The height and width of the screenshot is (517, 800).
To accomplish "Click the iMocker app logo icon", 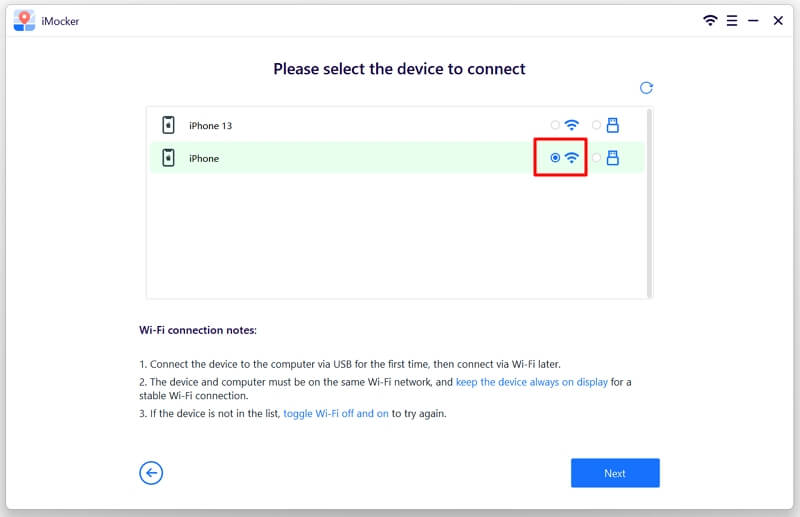I will tap(24, 21).
